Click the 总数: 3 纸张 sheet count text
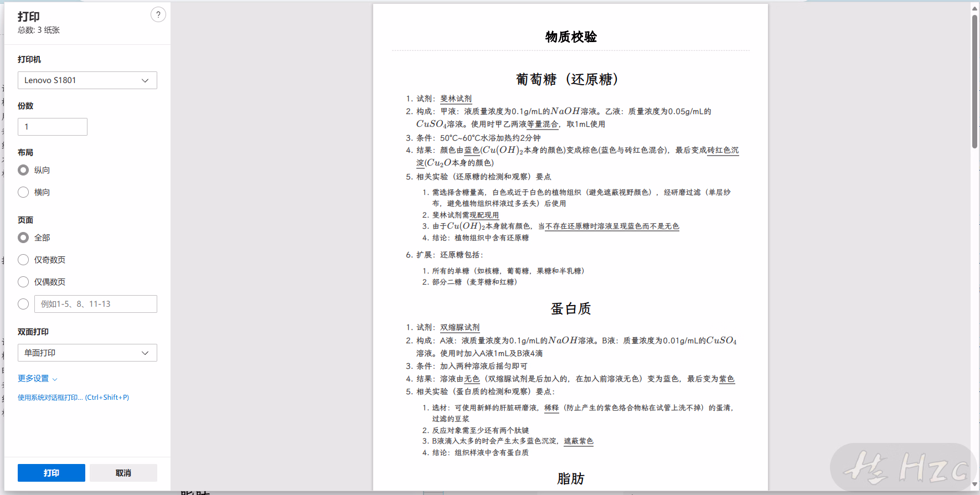 39,30
